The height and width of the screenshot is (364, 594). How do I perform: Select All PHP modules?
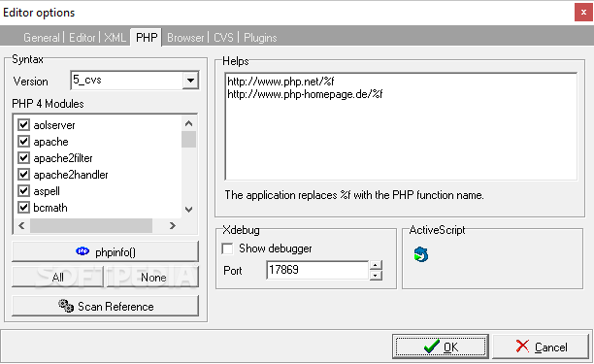coord(58,278)
